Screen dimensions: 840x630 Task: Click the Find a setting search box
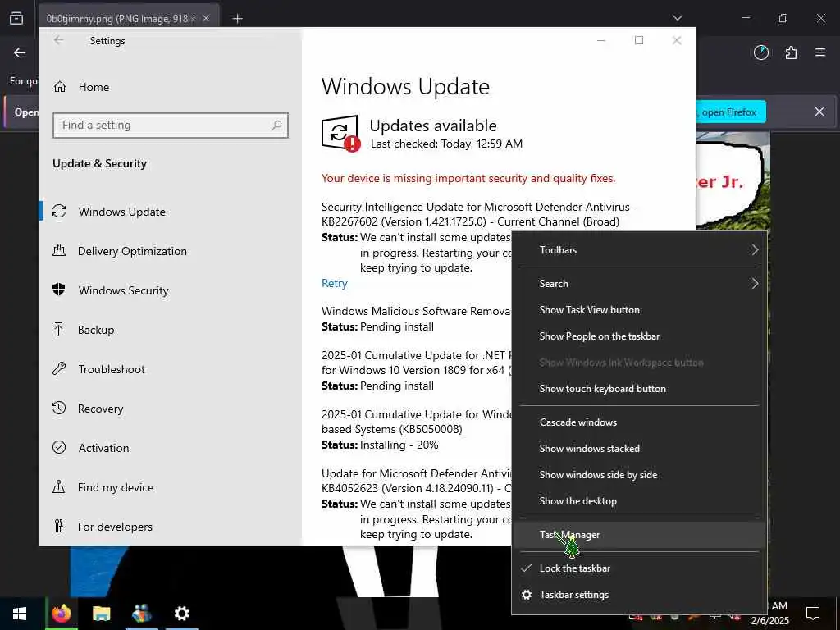tap(171, 125)
